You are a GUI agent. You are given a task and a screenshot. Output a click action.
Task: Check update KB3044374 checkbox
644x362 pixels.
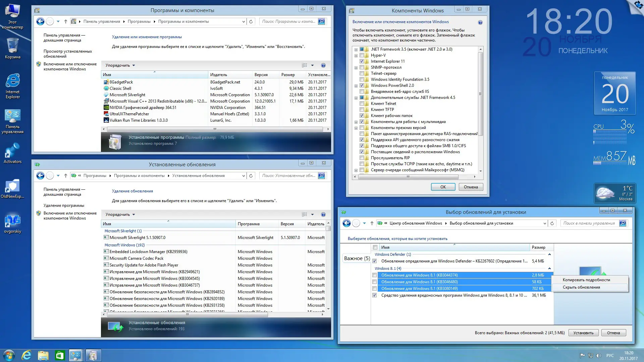coord(374,275)
